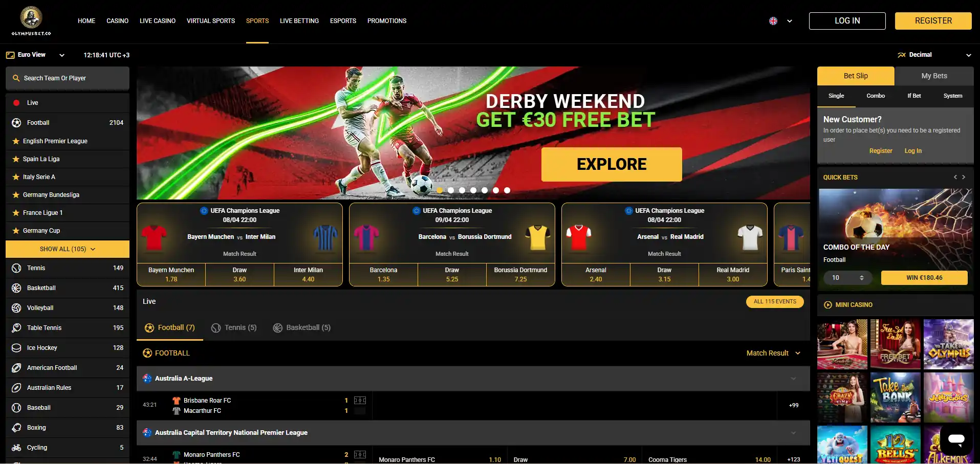Screen dimensions: 980x464
Task: Select the Single bet type
Action: [x=836, y=96]
